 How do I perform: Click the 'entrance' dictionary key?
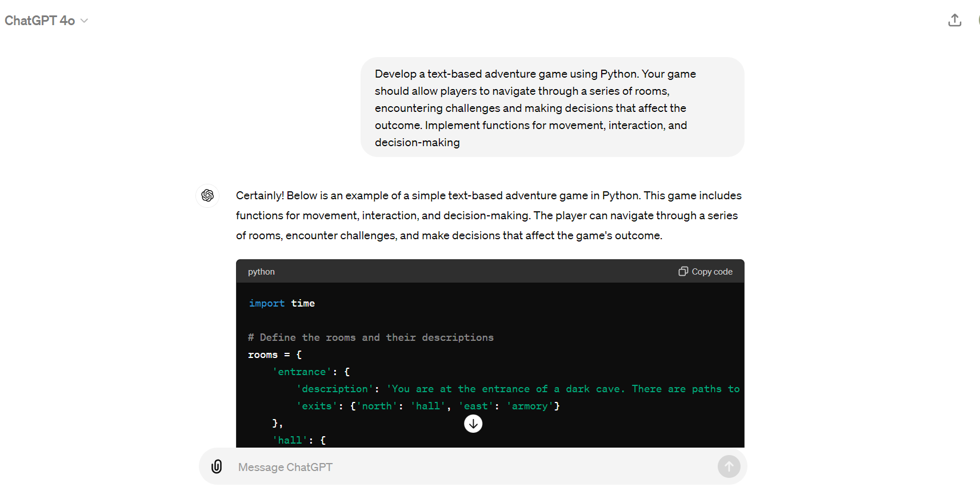point(302,372)
